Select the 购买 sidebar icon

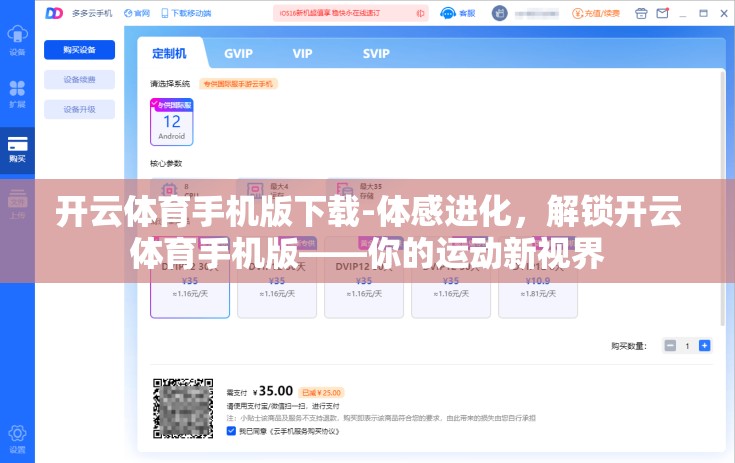point(17,150)
